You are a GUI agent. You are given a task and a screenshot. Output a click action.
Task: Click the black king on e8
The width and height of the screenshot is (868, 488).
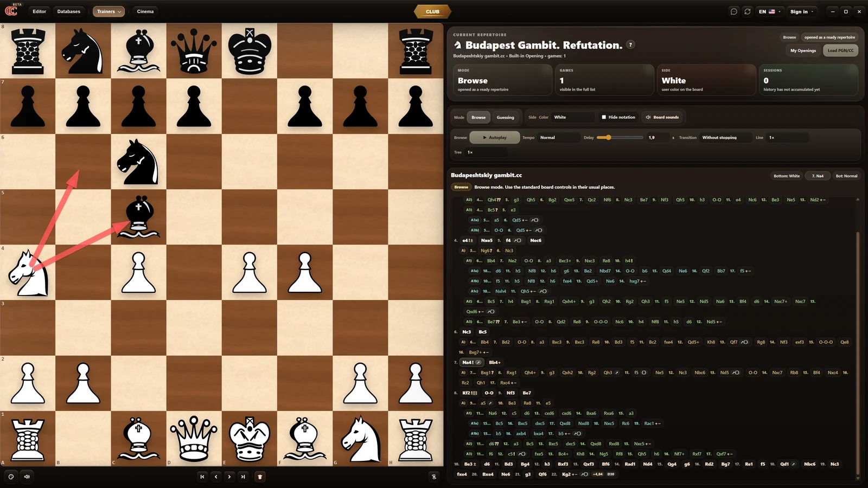(x=250, y=51)
